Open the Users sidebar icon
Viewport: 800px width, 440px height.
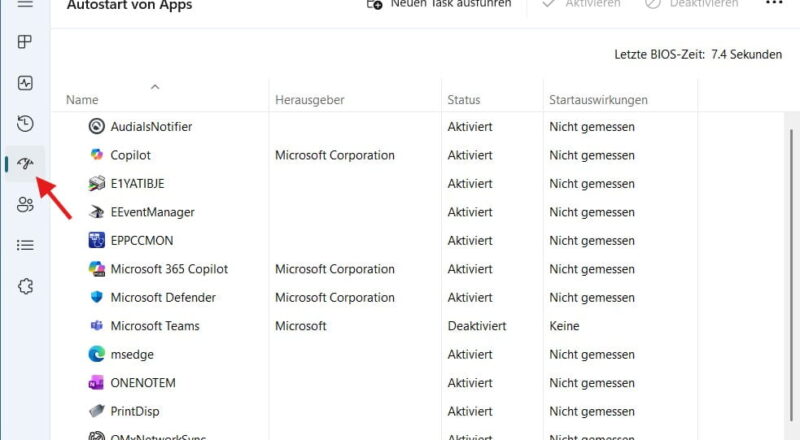pyautogui.click(x=25, y=205)
